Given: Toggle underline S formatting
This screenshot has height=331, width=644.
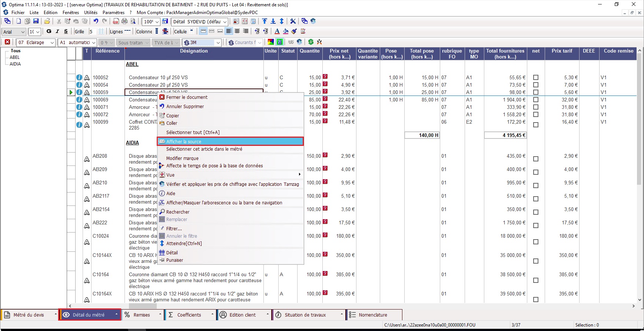Looking at the screenshot, I should (x=66, y=31).
